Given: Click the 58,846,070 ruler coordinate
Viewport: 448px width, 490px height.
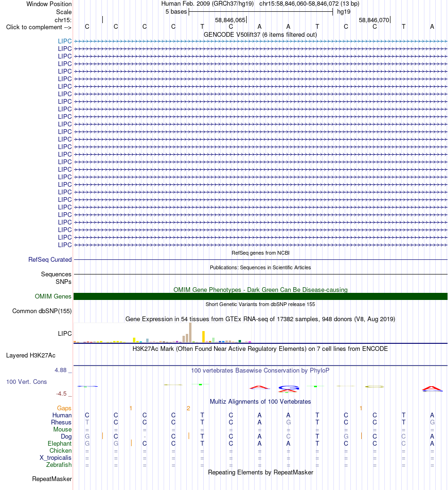Looking at the screenshot, I should (x=374, y=20).
